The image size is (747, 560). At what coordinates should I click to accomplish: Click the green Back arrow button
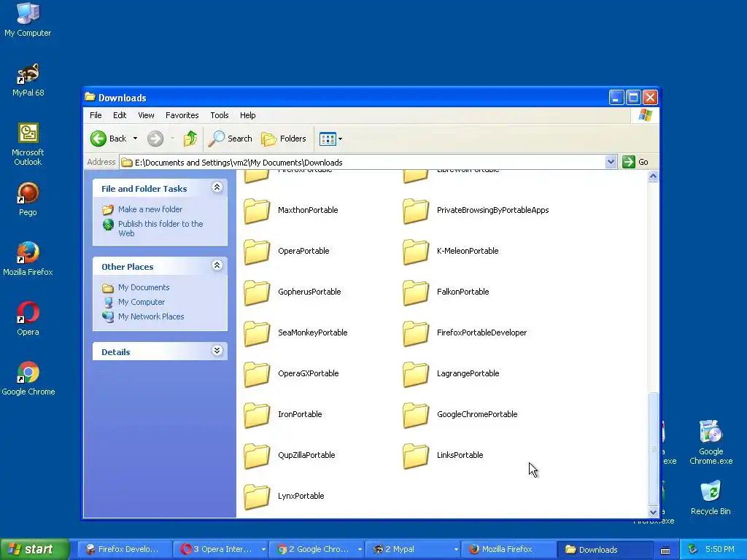98,139
